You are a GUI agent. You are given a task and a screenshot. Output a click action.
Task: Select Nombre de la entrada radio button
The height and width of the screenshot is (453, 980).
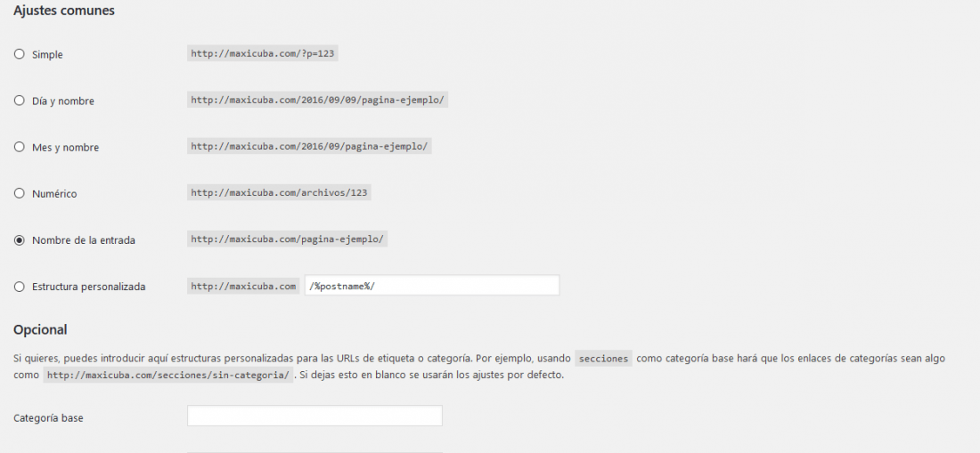19,239
